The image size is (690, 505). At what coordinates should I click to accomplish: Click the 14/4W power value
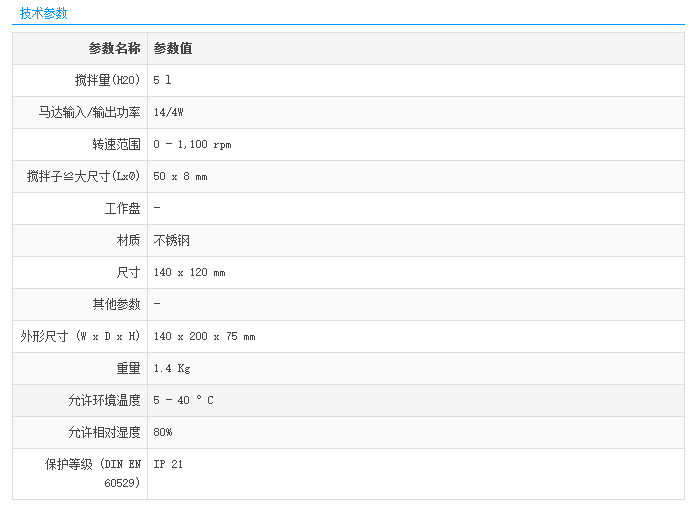click(x=168, y=112)
